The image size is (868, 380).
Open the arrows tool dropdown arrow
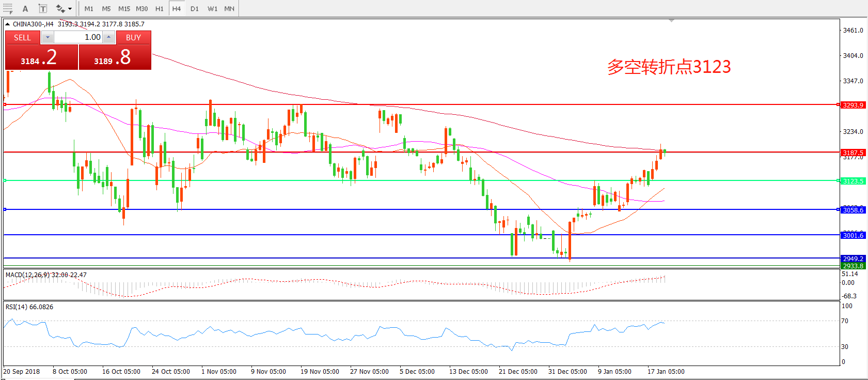click(x=70, y=9)
